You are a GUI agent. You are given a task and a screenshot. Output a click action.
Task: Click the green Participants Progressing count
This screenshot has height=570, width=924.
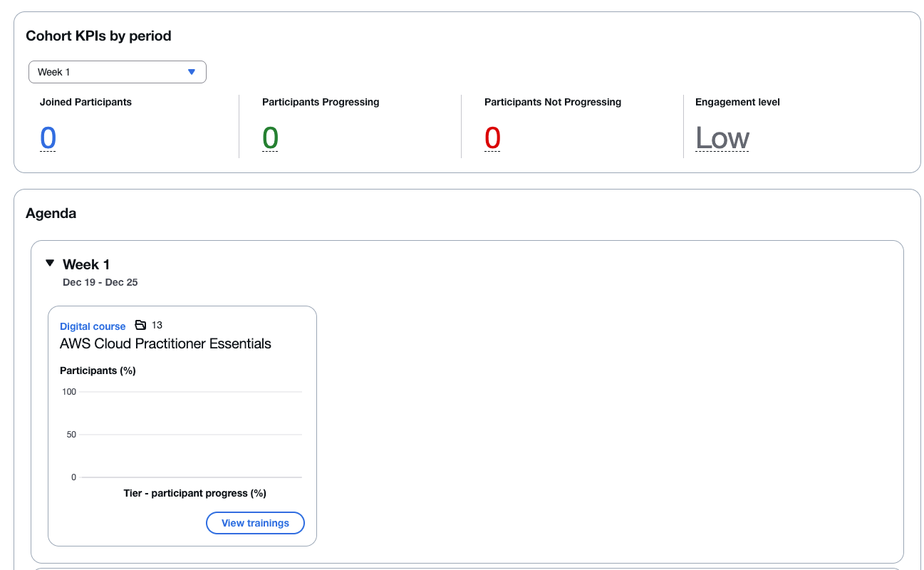[270, 138]
